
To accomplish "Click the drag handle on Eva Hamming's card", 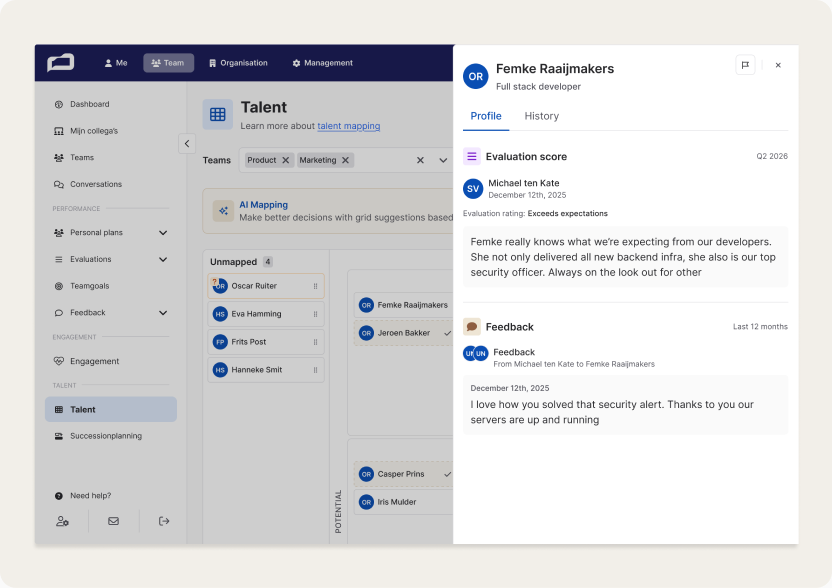I will click(315, 314).
